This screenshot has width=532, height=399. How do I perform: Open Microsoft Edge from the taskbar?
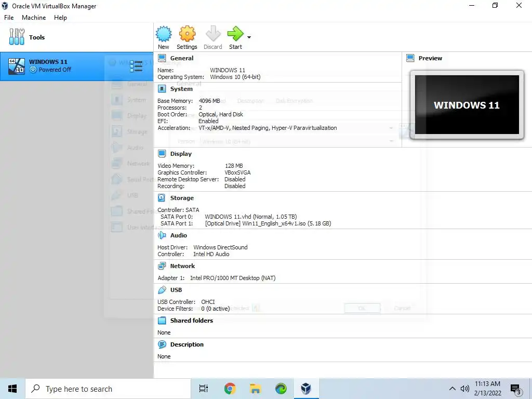pos(281,389)
